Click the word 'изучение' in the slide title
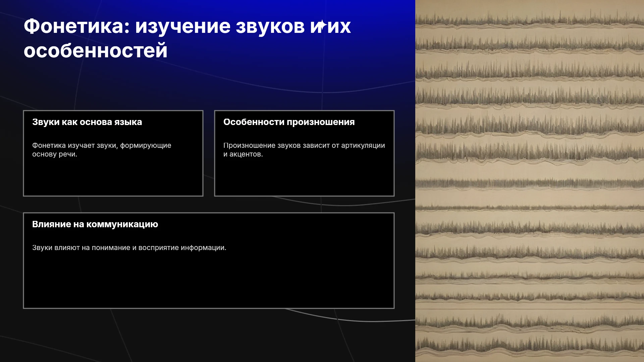644x362 pixels. tap(183, 26)
